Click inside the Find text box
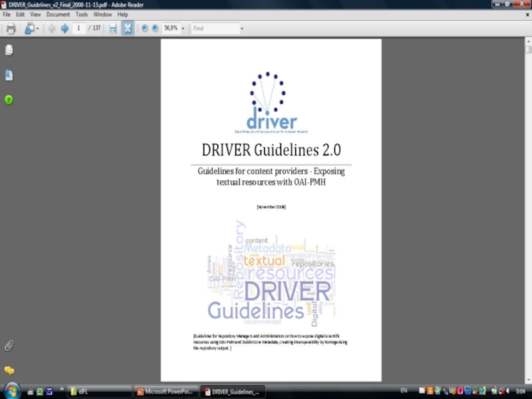The image size is (532, 399). coord(215,29)
